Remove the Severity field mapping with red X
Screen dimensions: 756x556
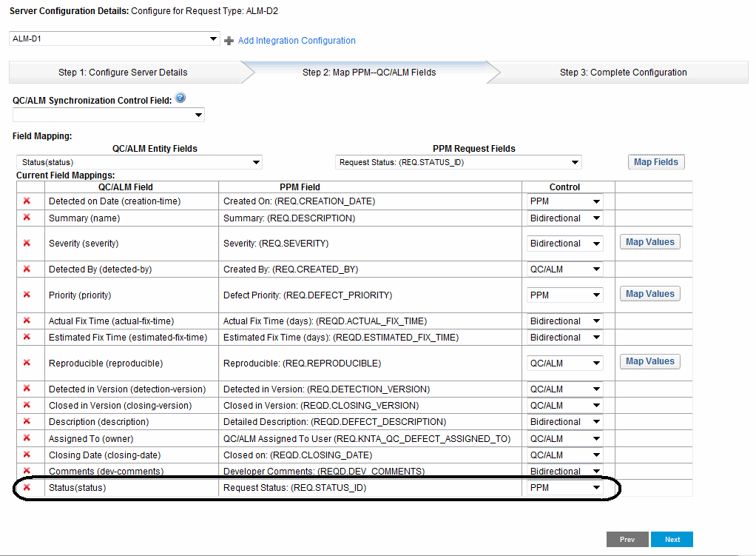27,243
